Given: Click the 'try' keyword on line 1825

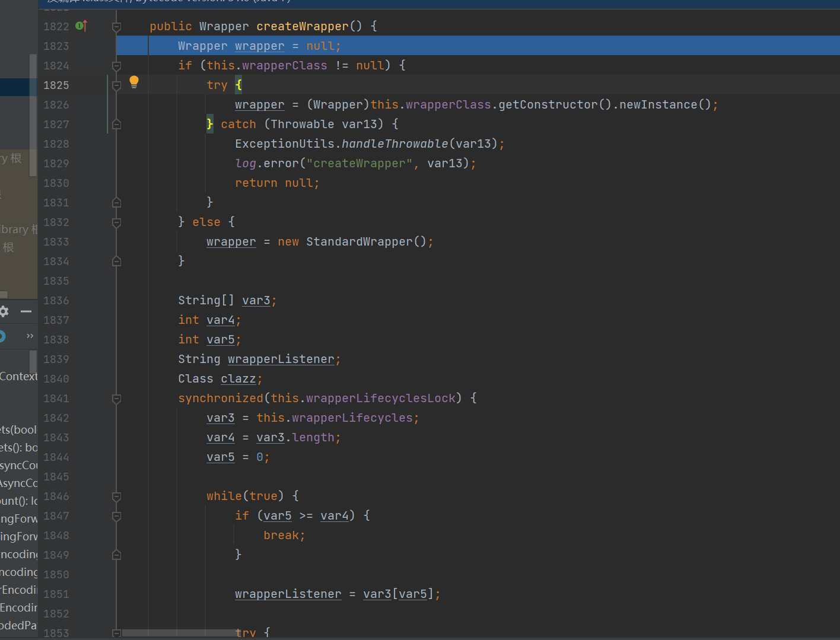Looking at the screenshot, I should point(217,85).
